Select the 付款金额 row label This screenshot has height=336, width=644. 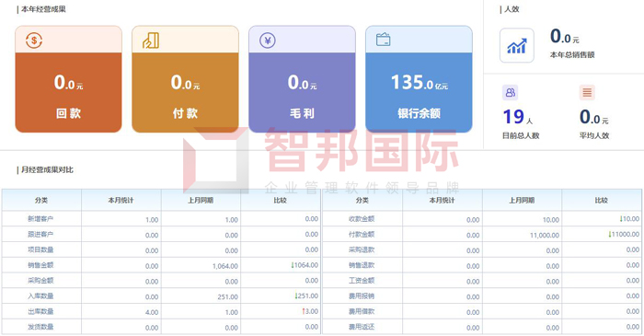[x=362, y=234]
